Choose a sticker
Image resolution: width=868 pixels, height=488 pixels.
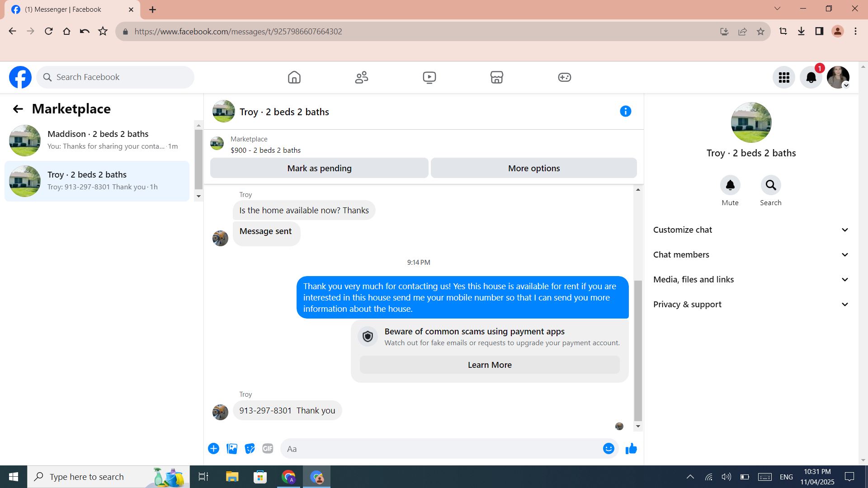point(250,449)
